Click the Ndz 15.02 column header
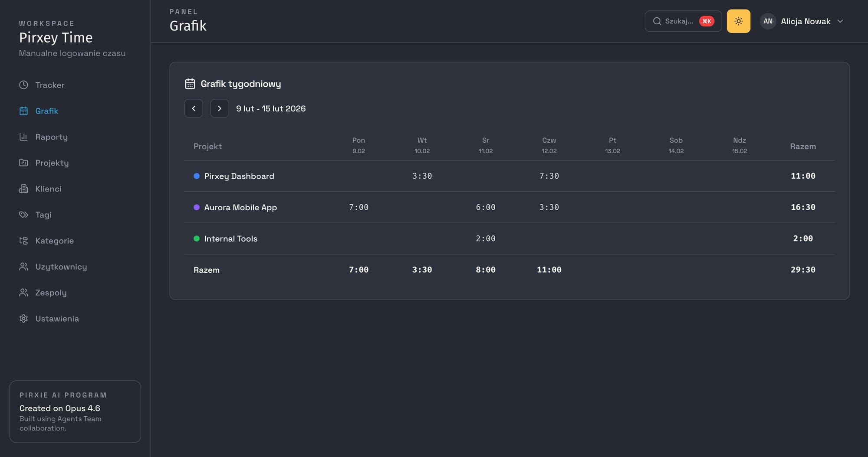 [740, 145]
